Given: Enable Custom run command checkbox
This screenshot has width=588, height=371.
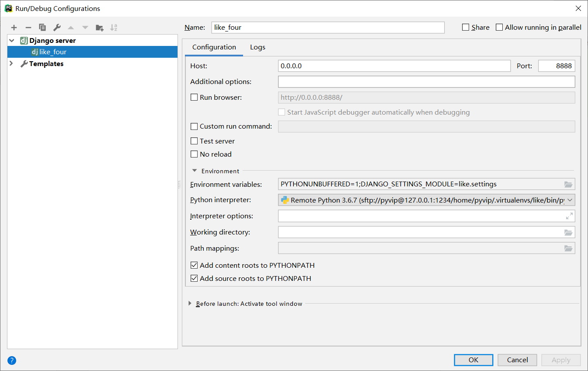Looking at the screenshot, I should pyautogui.click(x=194, y=126).
